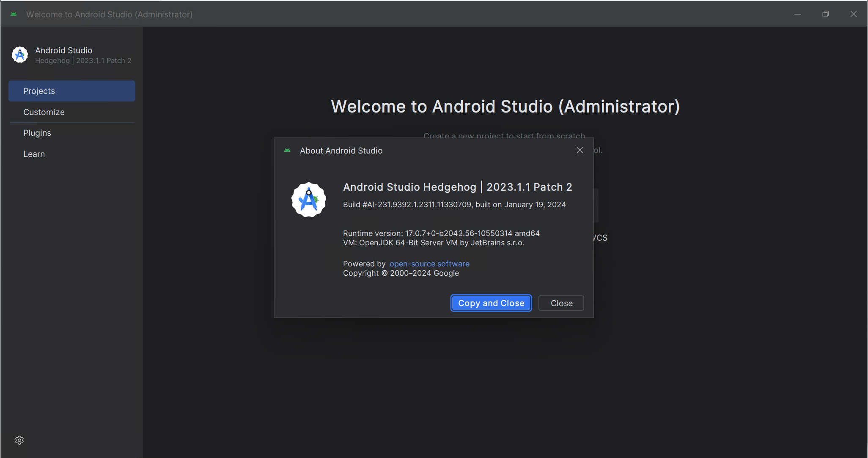Click the Runtime version text line
Screen dimensions: 868x458
(x=441, y=233)
